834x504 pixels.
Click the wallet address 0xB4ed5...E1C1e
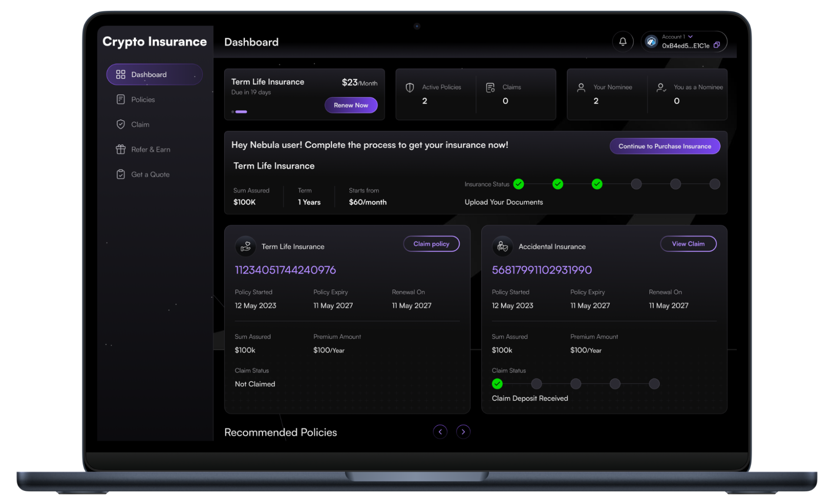click(685, 46)
